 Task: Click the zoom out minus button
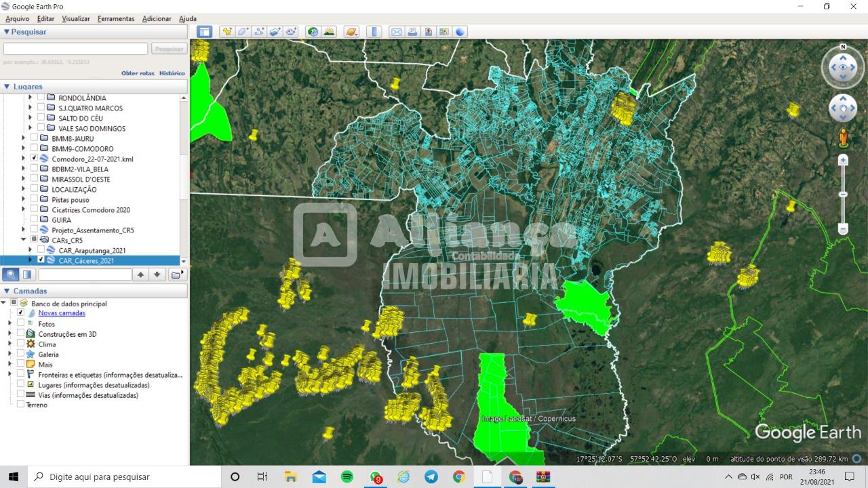(x=843, y=229)
